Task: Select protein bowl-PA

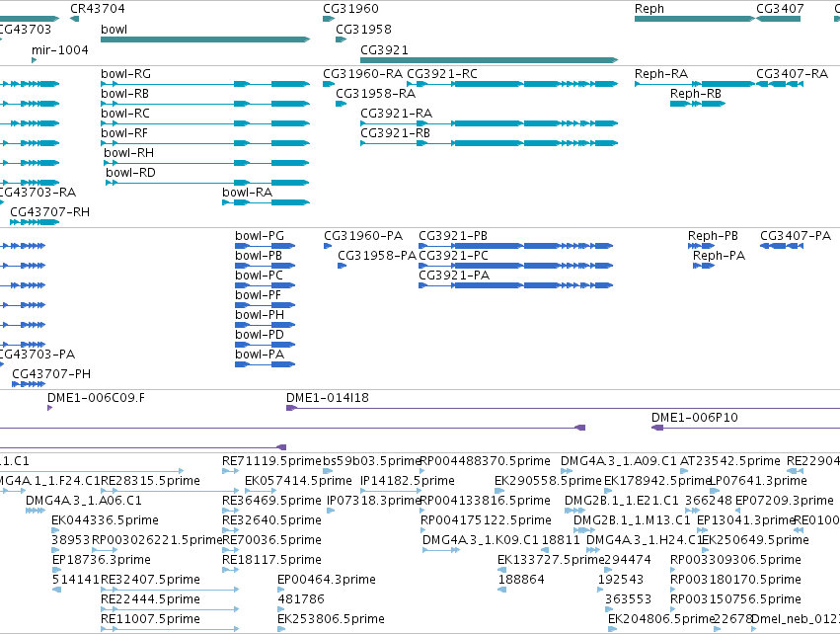Action: click(x=266, y=364)
